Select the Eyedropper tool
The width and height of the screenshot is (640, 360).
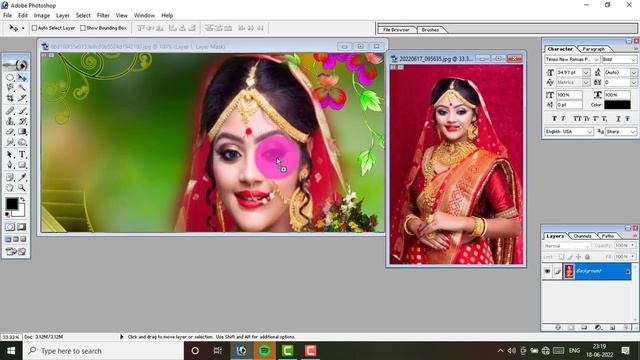(x=22, y=177)
